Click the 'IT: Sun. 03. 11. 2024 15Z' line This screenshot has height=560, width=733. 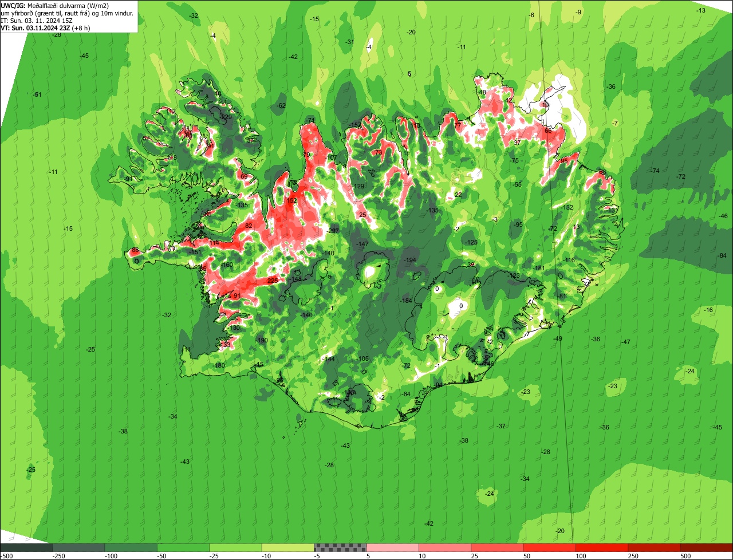click(36, 21)
